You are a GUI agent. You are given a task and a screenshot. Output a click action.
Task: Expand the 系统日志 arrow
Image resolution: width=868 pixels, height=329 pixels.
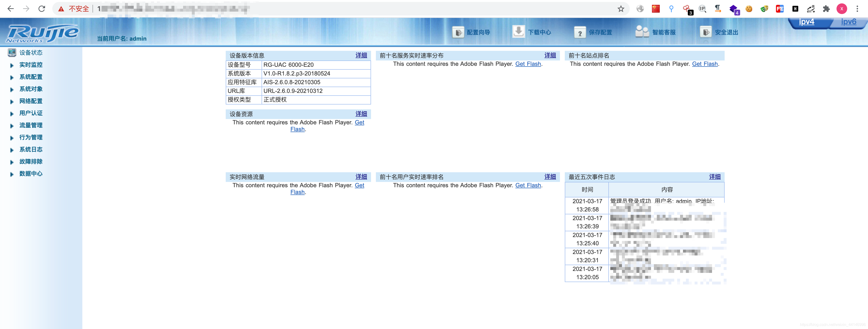coord(12,150)
